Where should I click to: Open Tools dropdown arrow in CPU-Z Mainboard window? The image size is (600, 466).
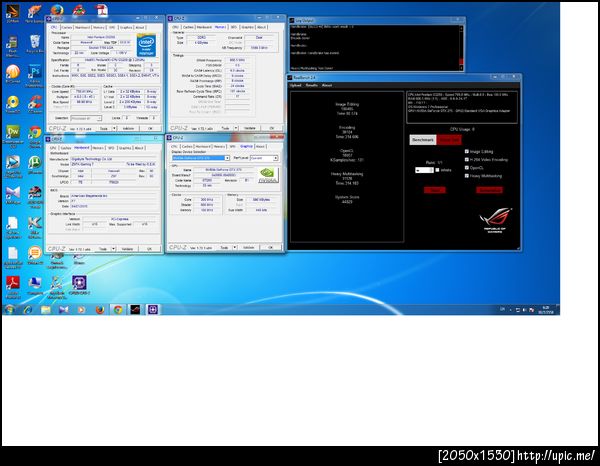point(113,249)
